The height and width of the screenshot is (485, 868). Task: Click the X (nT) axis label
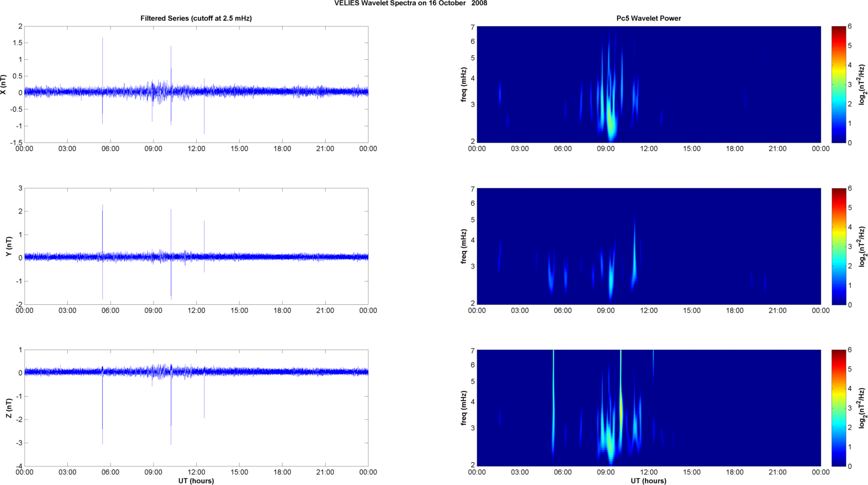click(4, 84)
